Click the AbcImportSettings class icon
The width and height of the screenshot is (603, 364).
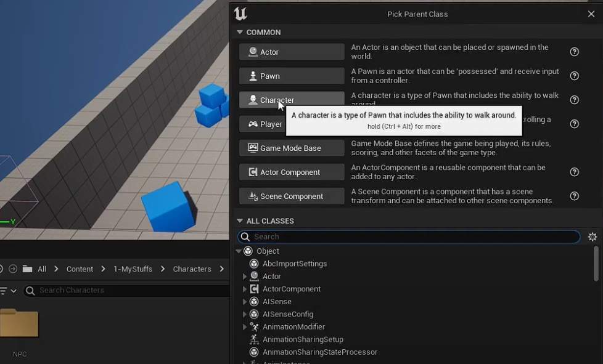(254, 264)
